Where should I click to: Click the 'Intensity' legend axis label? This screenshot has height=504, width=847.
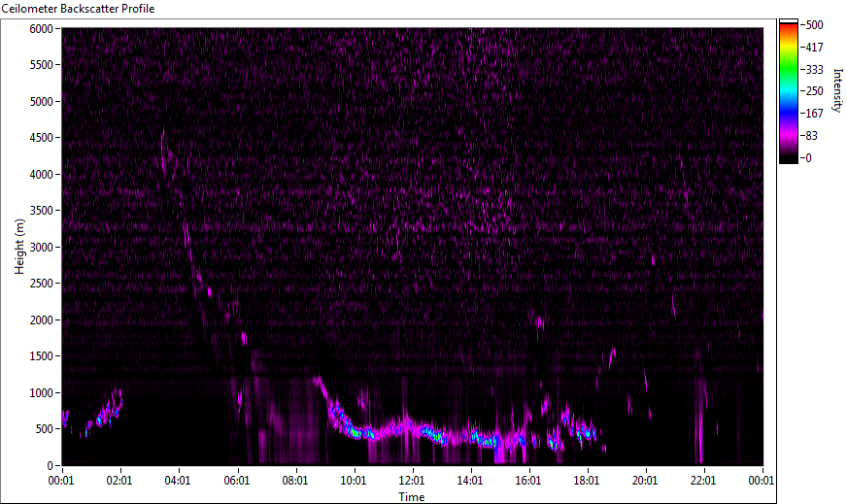(x=837, y=89)
